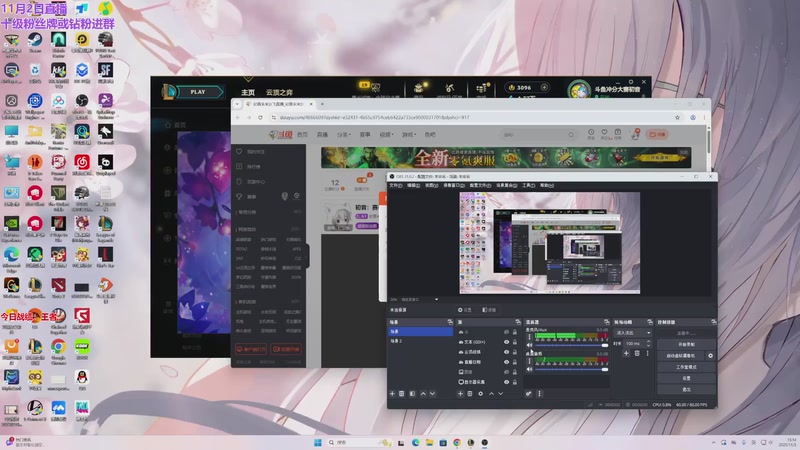Hide the 文本 (GDI+) source
The height and width of the screenshot is (450, 800).
pos(506,342)
